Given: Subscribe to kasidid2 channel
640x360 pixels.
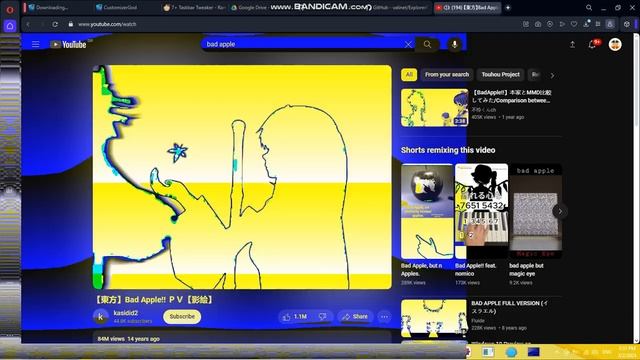Looking at the screenshot, I should tap(182, 317).
